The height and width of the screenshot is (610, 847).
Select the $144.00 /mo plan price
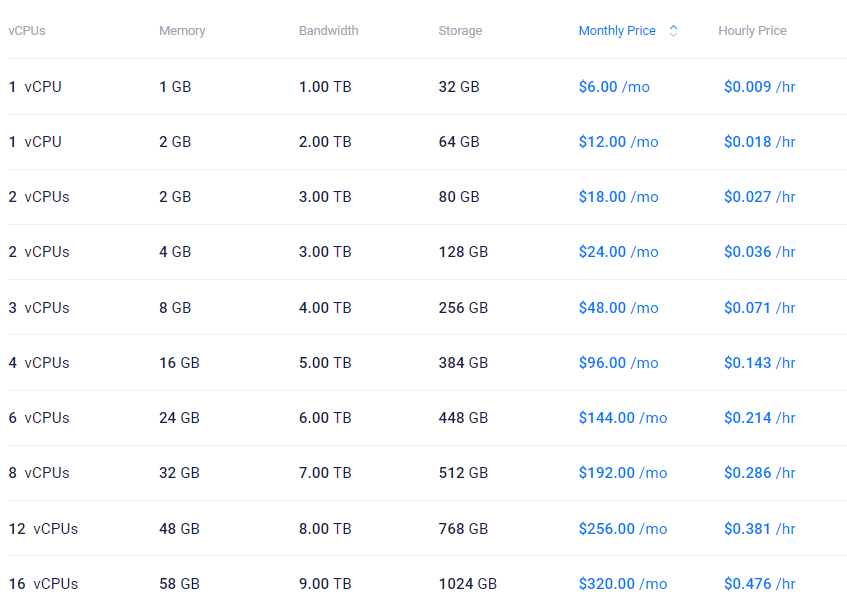[x=623, y=418]
